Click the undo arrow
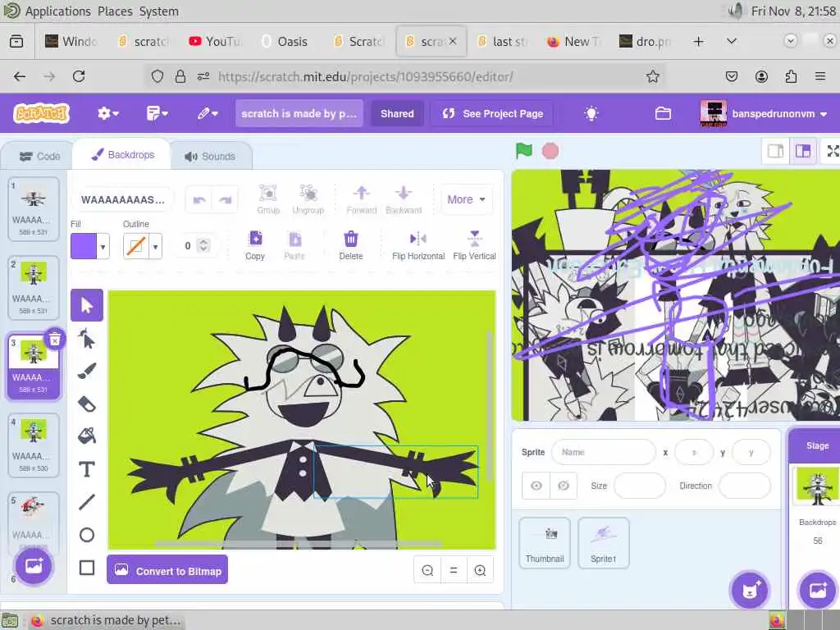 199,200
